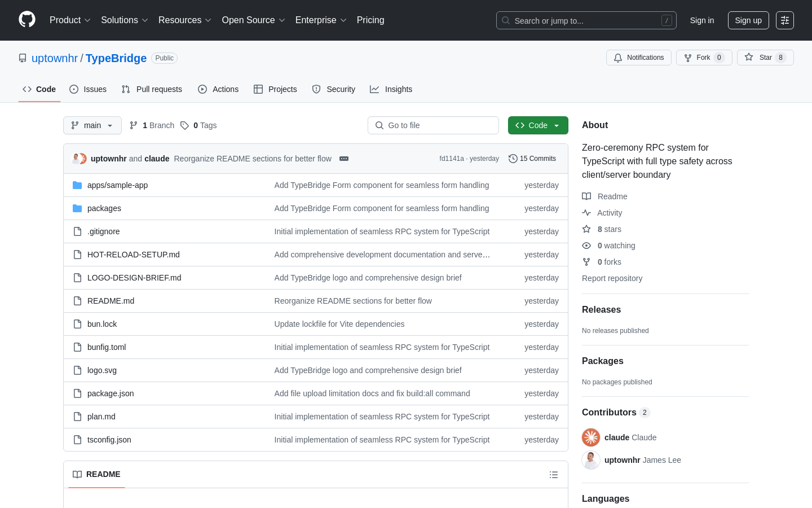Click the file icon next to .gitignore
This screenshot has height=508, width=812.
(x=77, y=231)
